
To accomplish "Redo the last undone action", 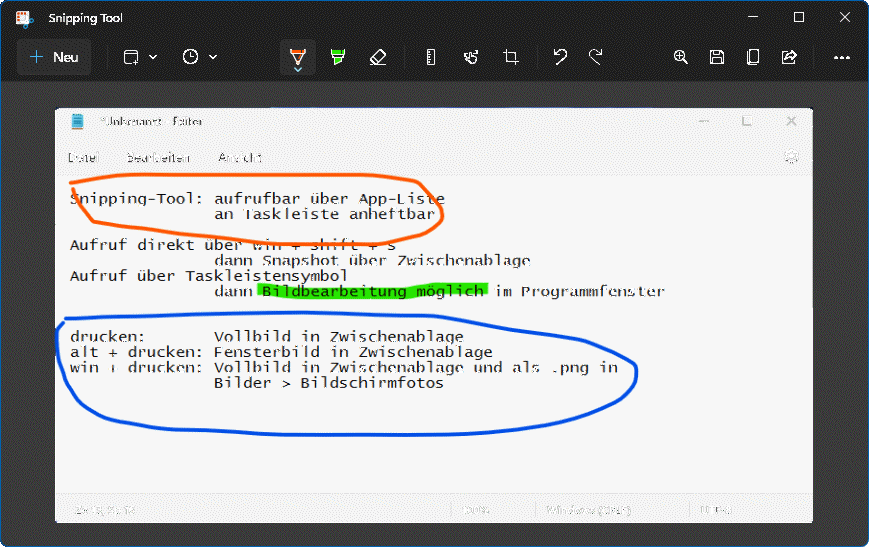I will [x=596, y=57].
